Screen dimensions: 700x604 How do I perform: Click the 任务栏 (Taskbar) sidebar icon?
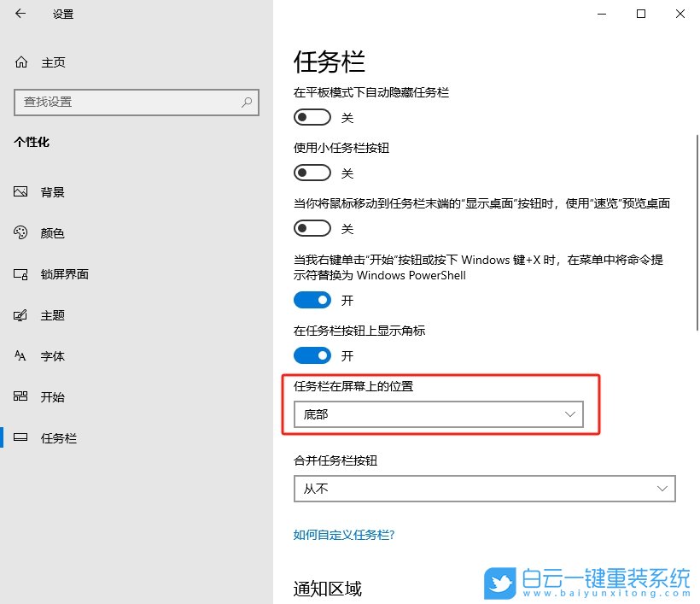[21, 438]
